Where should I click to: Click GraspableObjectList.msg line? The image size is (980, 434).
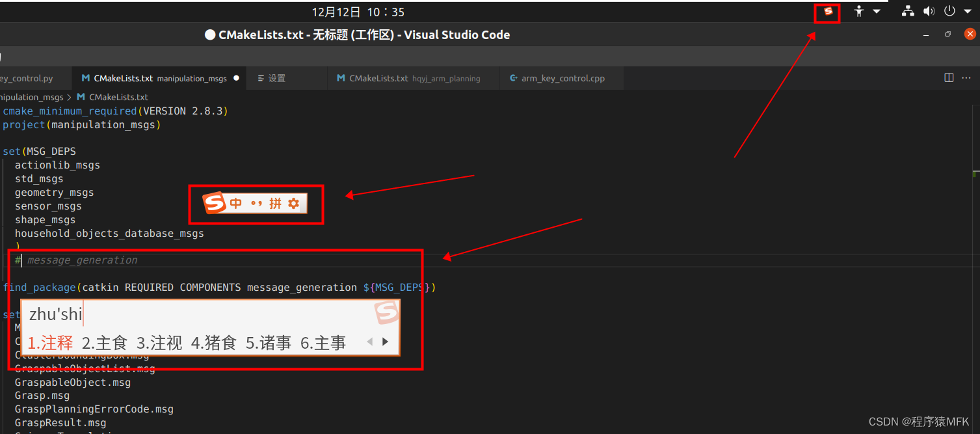tap(85, 369)
